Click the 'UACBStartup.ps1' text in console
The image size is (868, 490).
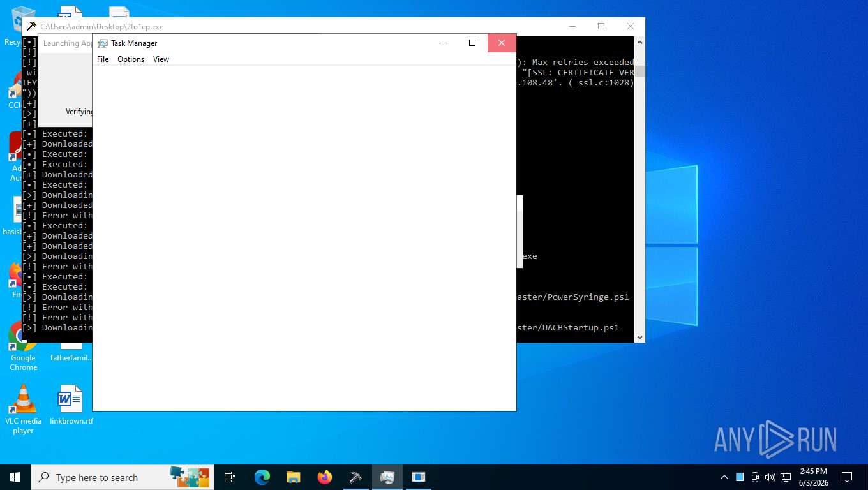coord(580,327)
